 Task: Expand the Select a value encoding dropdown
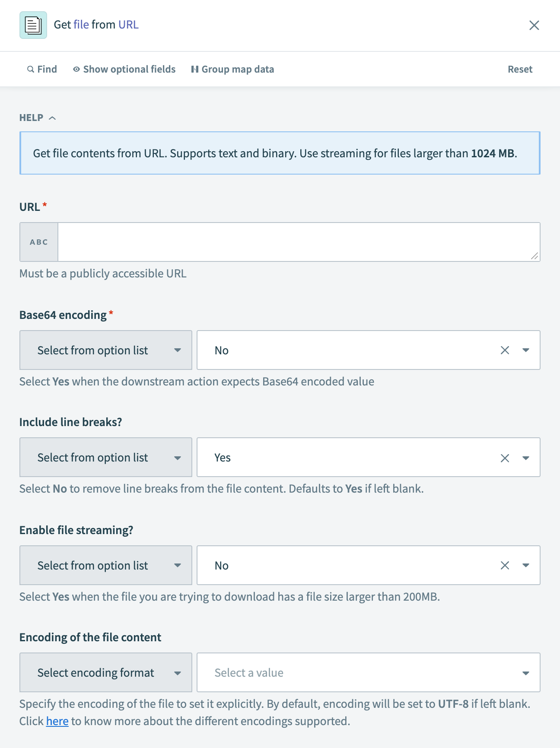point(526,672)
